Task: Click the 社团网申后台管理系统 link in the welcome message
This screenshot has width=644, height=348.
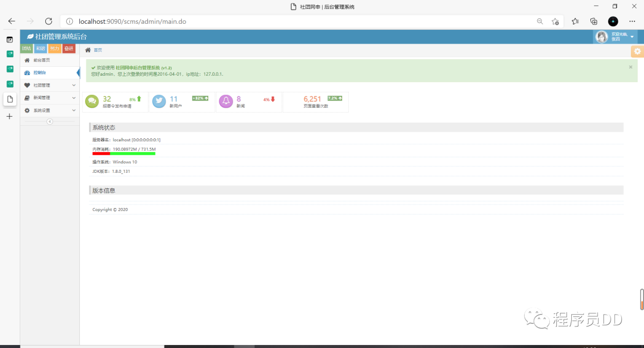Action: pyautogui.click(x=138, y=68)
